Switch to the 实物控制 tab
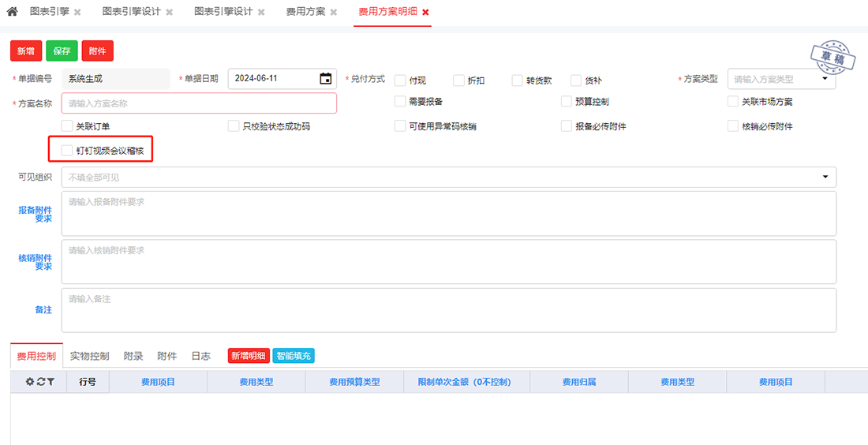Screen dimensions: 868x445 pos(89,357)
